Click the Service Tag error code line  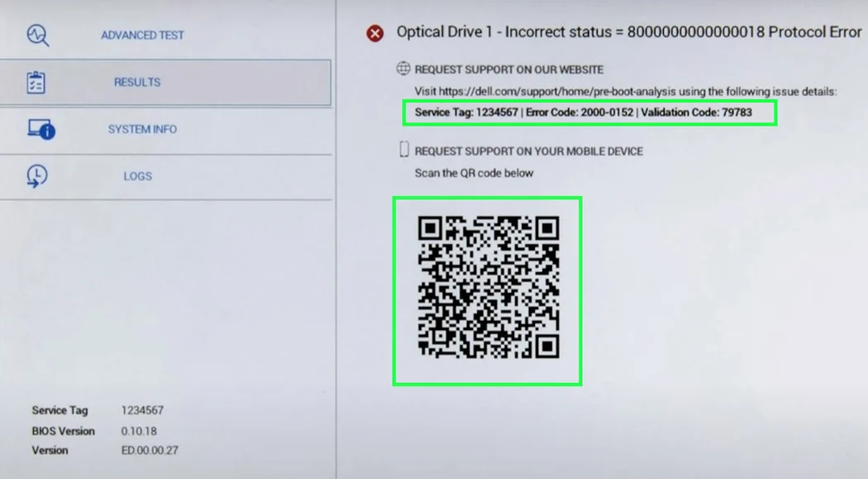(584, 113)
